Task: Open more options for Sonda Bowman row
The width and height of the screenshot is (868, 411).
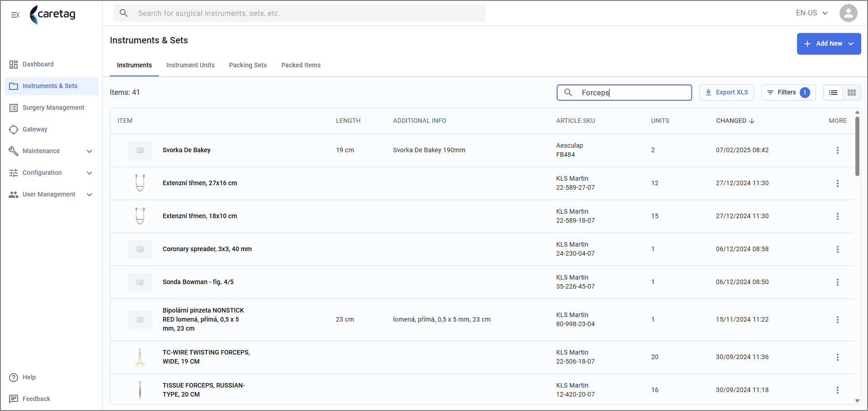Action: click(x=837, y=282)
